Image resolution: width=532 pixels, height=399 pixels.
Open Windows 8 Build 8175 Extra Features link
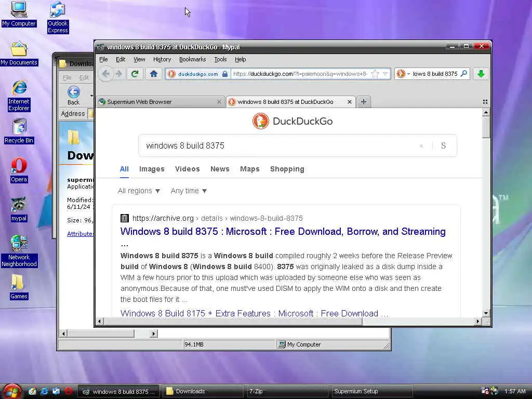[254, 313]
